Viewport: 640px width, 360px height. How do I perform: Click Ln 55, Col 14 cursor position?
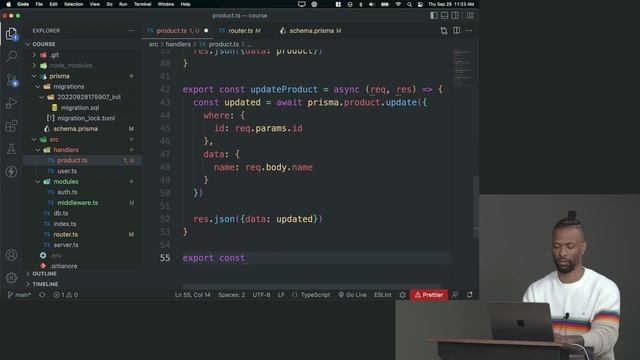point(193,295)
